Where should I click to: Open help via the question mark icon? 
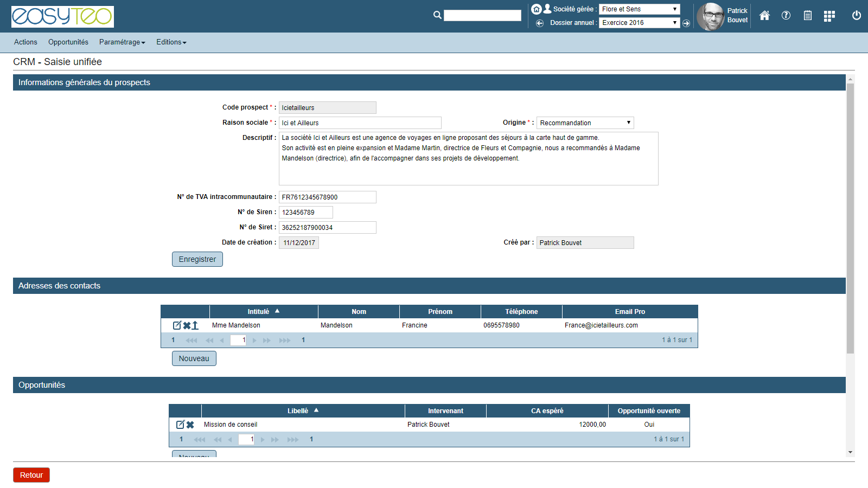(x=786, y=16)
